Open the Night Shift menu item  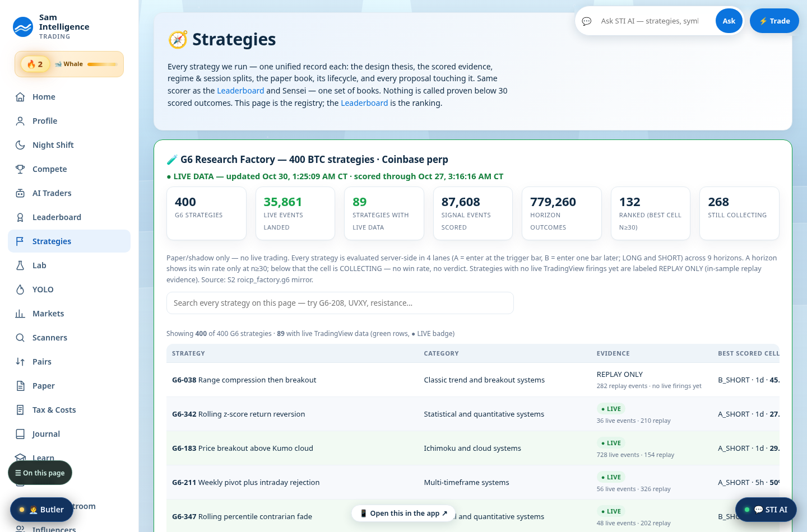69,145
